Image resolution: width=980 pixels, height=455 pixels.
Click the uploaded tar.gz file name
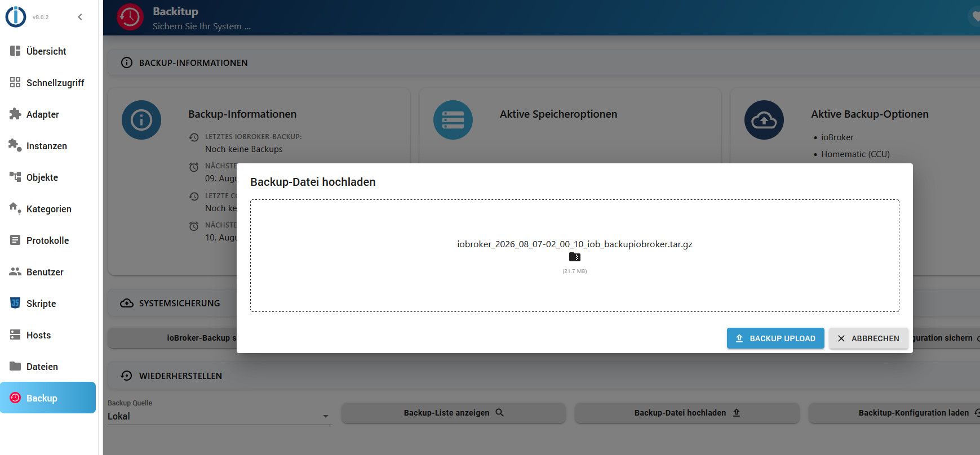click(x=575, y=244)
